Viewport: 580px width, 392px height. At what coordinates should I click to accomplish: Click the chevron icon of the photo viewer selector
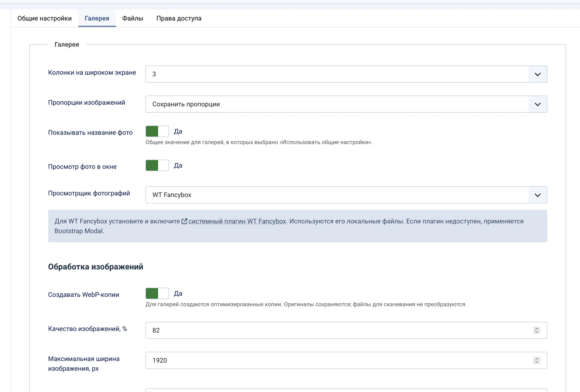pyautogui.click(x=538, y=195)
